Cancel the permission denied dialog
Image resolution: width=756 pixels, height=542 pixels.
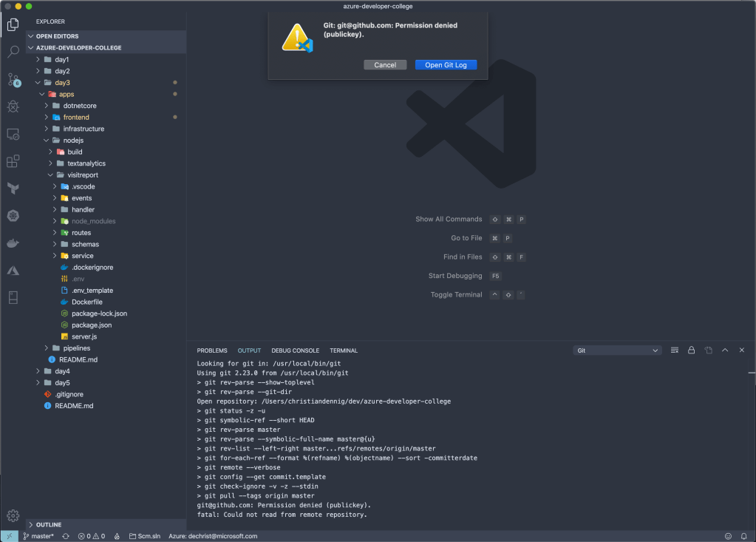385,65
